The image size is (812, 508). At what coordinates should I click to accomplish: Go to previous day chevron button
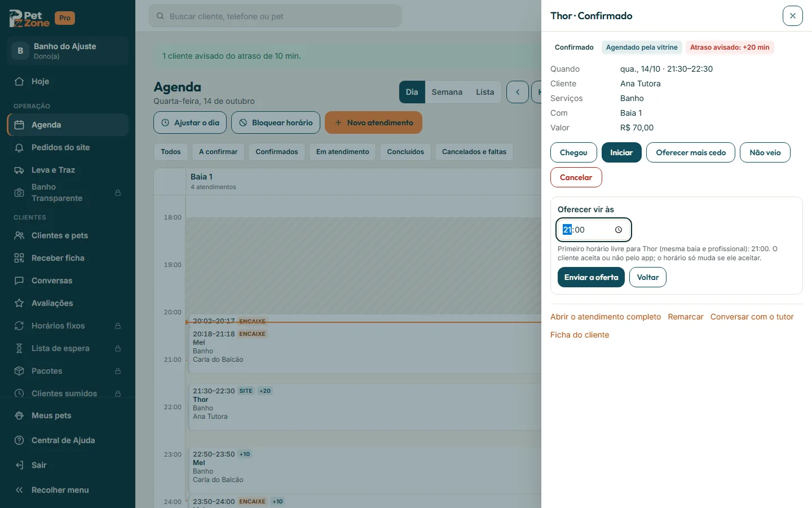[518, 92]
